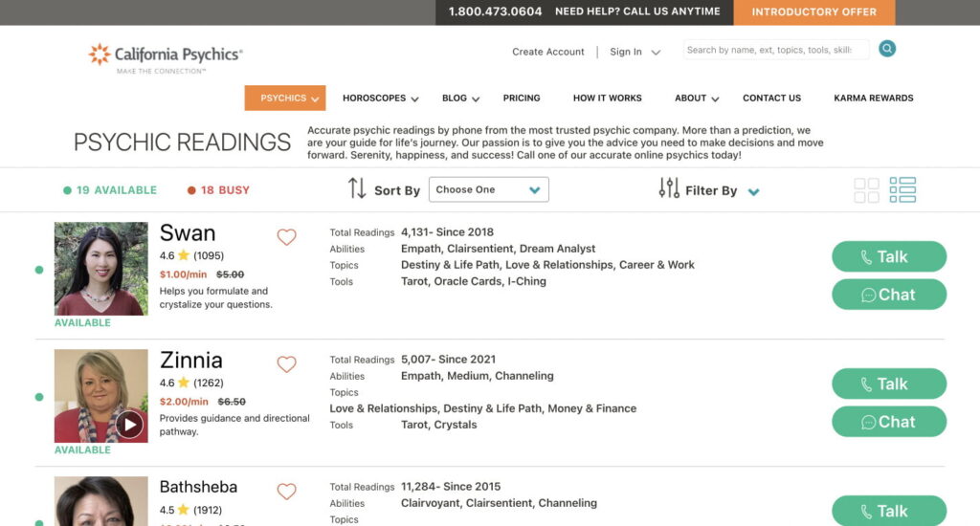Favorite Swan with the heart icon
Viewport: 980px width, 526px height.
pos(286,237)
